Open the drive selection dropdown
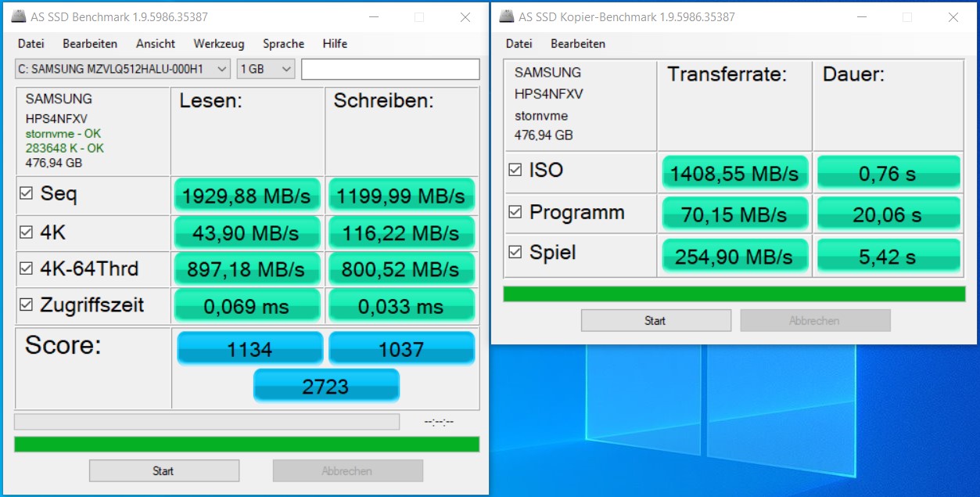Image resolution: width=980 pixels, height=497 pixels. point(123,69)
